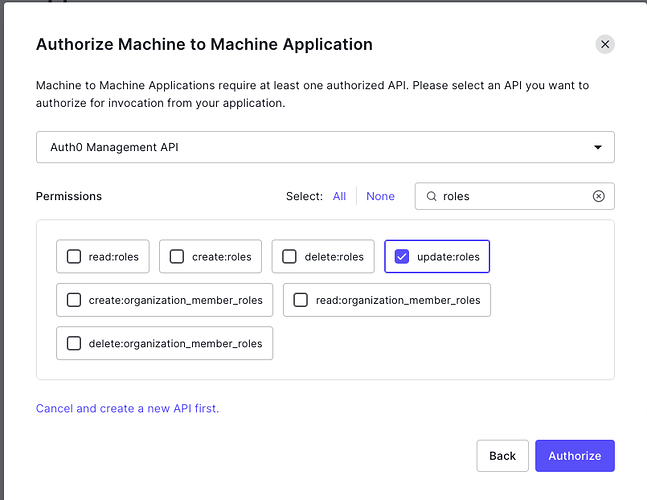Open the Auth0 Management API selector
Image resolution: width=647 pixels, height=500 pixels.
click(324, 147)
